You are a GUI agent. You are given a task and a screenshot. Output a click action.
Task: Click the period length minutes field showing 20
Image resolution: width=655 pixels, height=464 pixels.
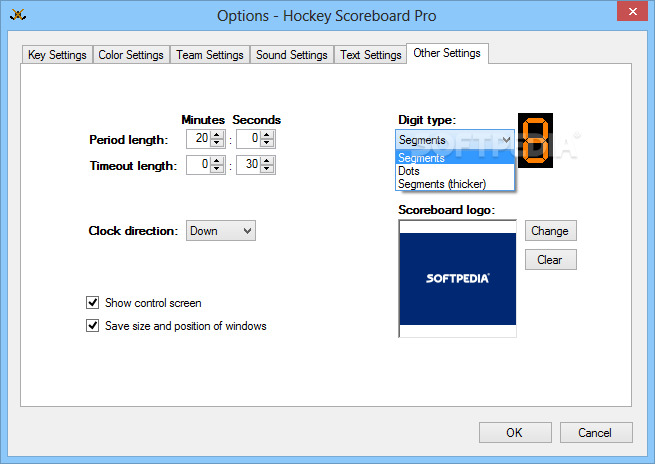click(199, 139)
